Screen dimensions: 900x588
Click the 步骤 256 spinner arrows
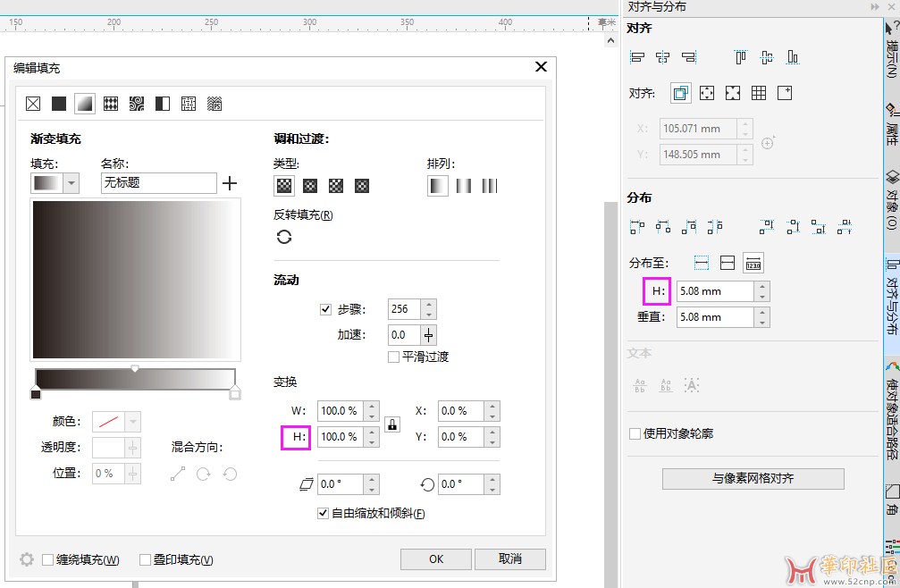point(429,309)
